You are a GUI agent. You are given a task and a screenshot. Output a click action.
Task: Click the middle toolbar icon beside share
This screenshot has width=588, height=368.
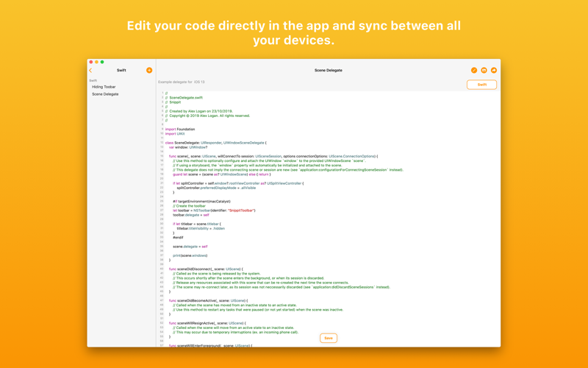coord(484,70)
